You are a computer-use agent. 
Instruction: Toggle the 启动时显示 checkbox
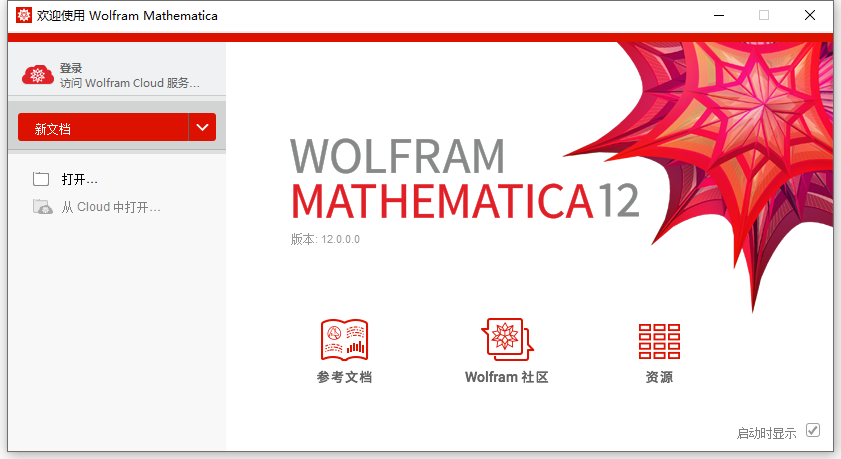813,430
